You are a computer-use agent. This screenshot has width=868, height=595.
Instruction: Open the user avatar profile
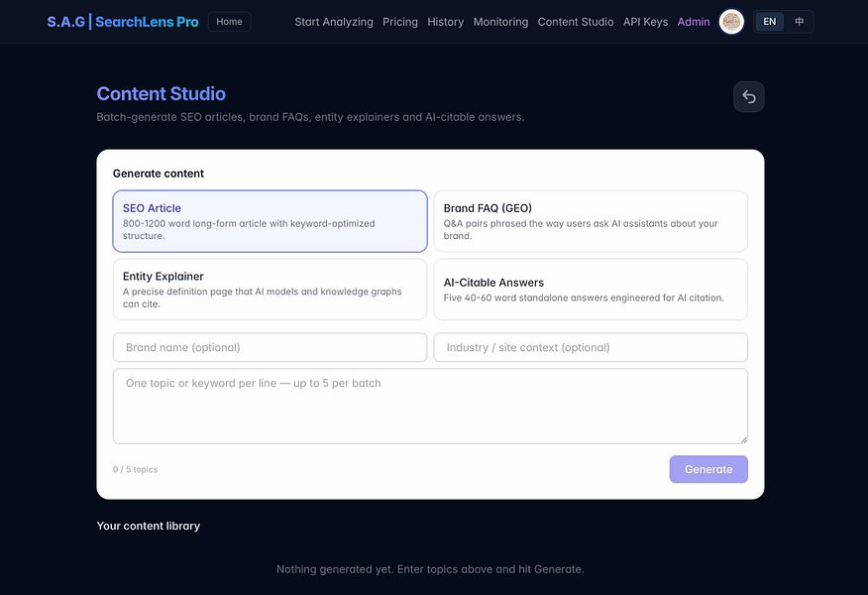point(731,22)
